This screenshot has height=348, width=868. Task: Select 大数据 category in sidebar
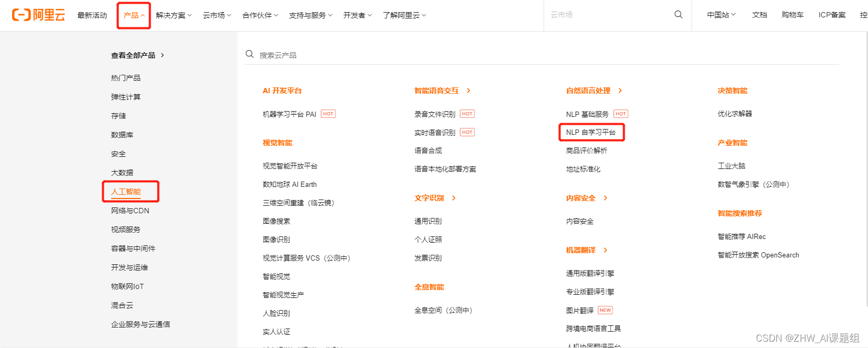click(x=122, y=173)
